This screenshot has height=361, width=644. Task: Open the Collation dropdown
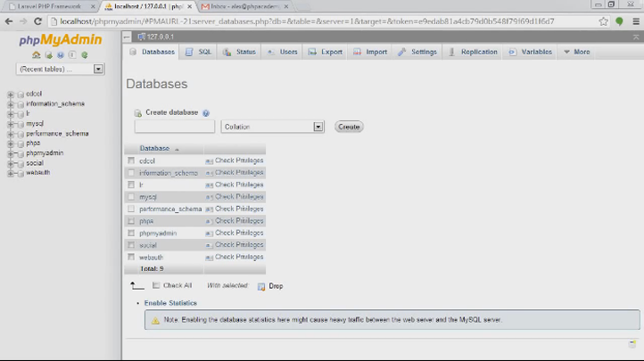click(x=272, y=127)
